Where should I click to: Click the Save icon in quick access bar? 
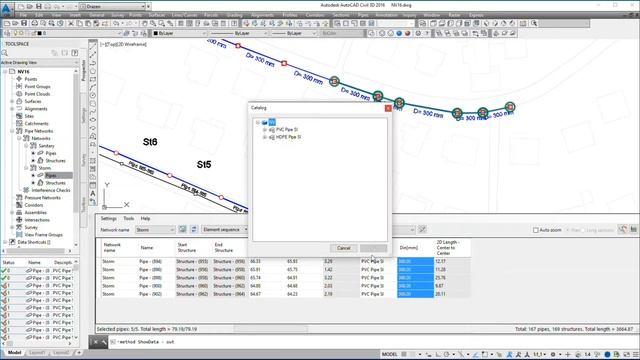39,7
